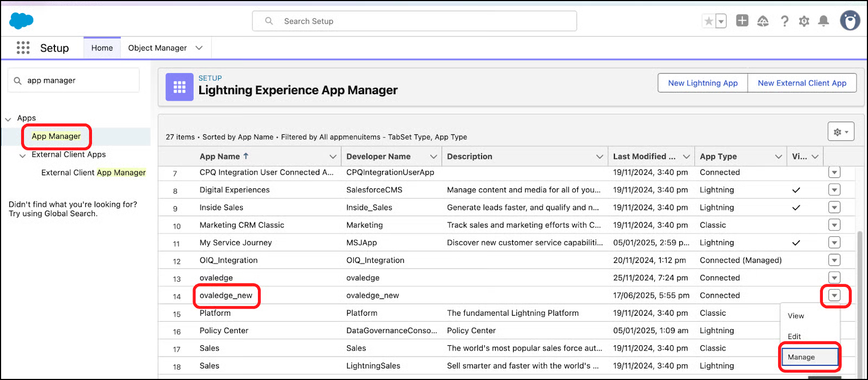Expand the Object Manager tab chevron
The height and width of the screenshot is (380, 868).
pyautogui.click(x=199, y=48)
